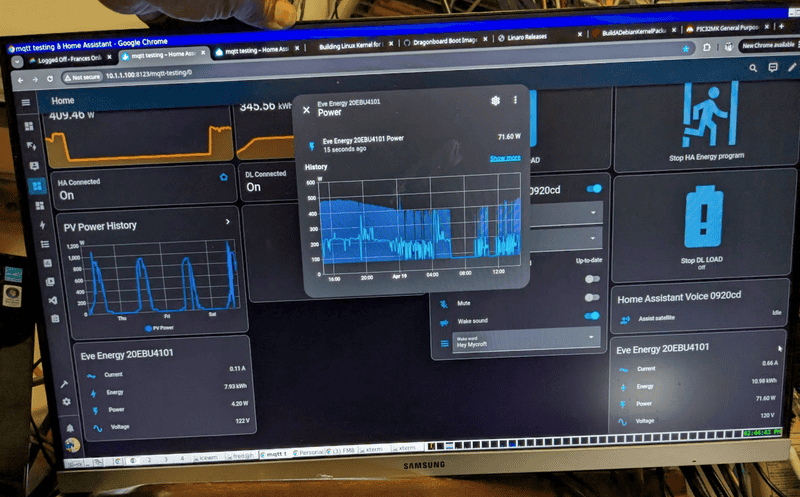Screen dimensions: 800x497
Task: Click the home icon on HA Connected card
Action: (223, 177)
